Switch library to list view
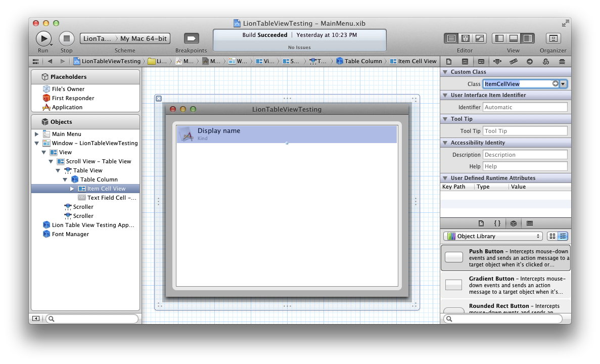600x364 pixels. coord(563,236)
